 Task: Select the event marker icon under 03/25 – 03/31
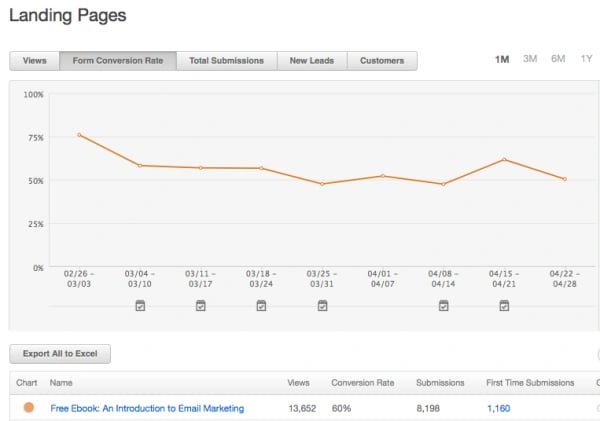[322, 306]
